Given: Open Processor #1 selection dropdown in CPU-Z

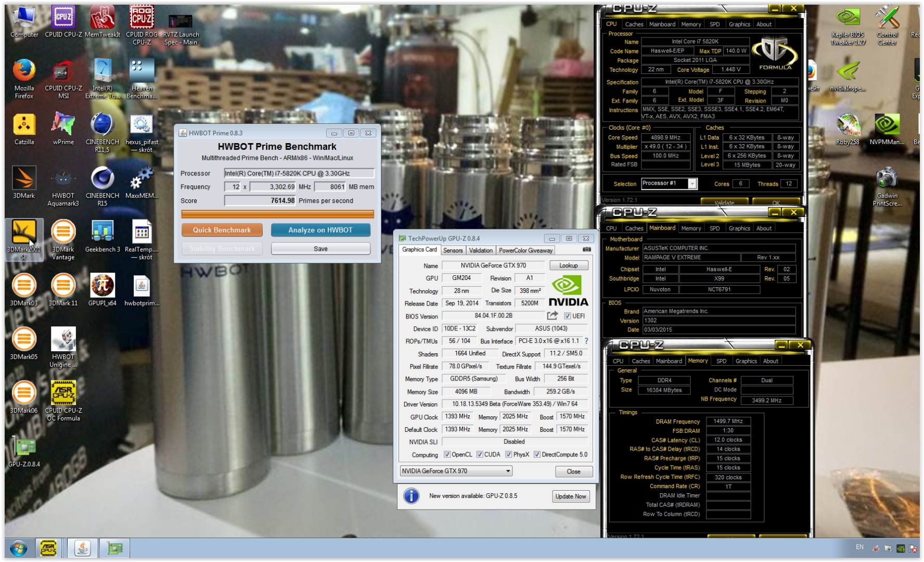Looking at the screenshot, I should 669,183.
